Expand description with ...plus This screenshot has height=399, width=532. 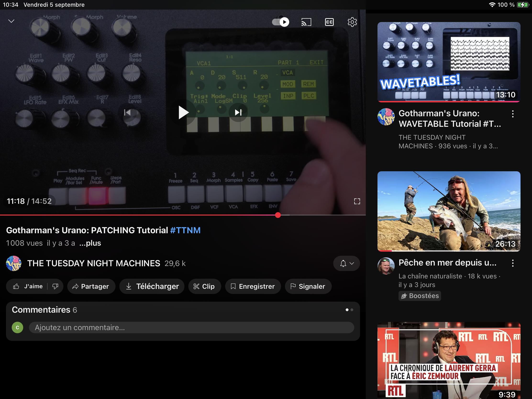(90, 243)
